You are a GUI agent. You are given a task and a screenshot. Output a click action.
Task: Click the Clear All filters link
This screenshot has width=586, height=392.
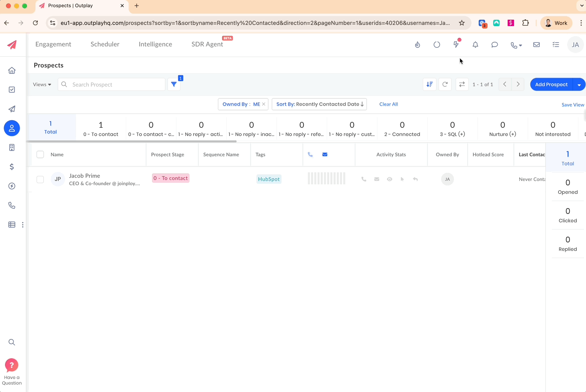388,104
